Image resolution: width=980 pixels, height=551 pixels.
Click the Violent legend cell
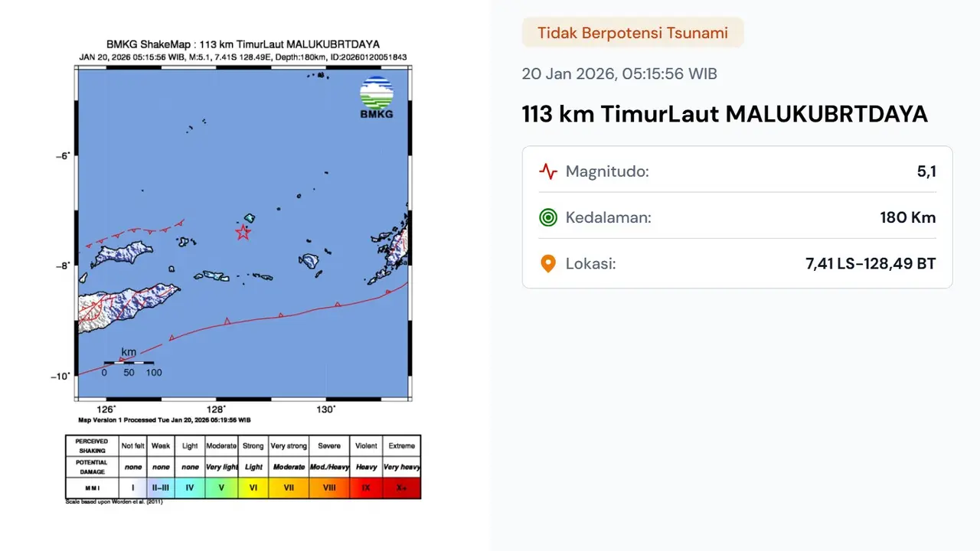(366, 445)
